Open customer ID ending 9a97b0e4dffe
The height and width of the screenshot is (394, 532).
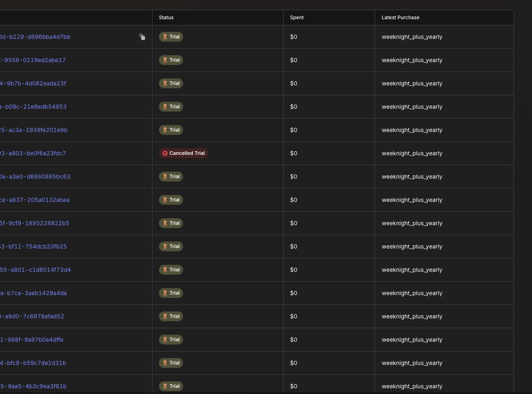click(x=32, y=340)
